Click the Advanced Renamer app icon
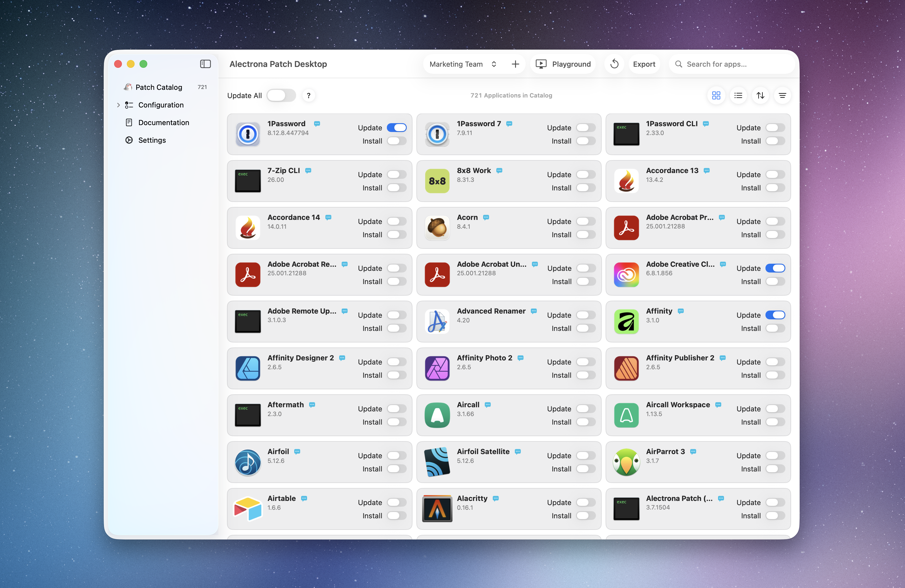This screenshot has width=905, height=588. 437,321
